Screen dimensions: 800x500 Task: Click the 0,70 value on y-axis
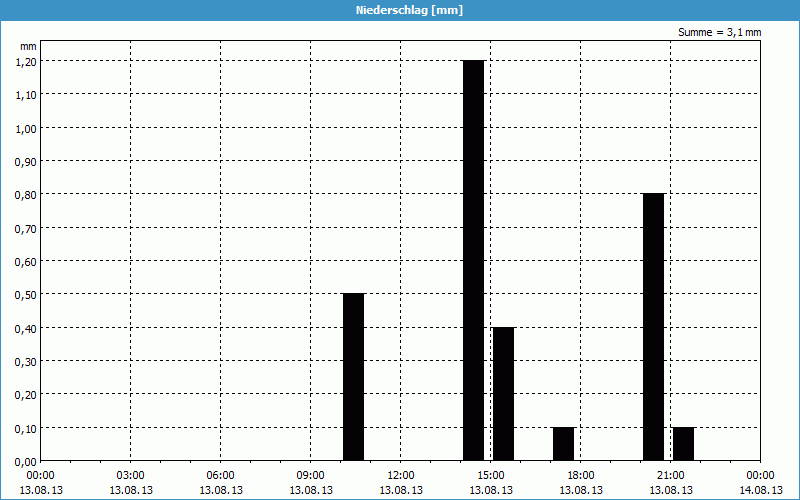25,228
